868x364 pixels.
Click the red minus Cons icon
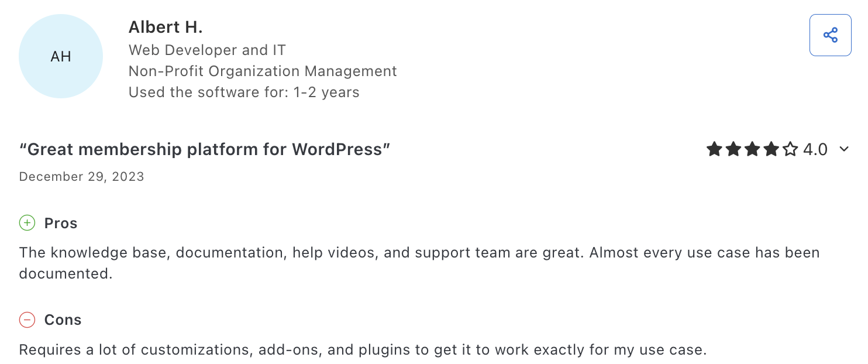[x=27, y=320]
